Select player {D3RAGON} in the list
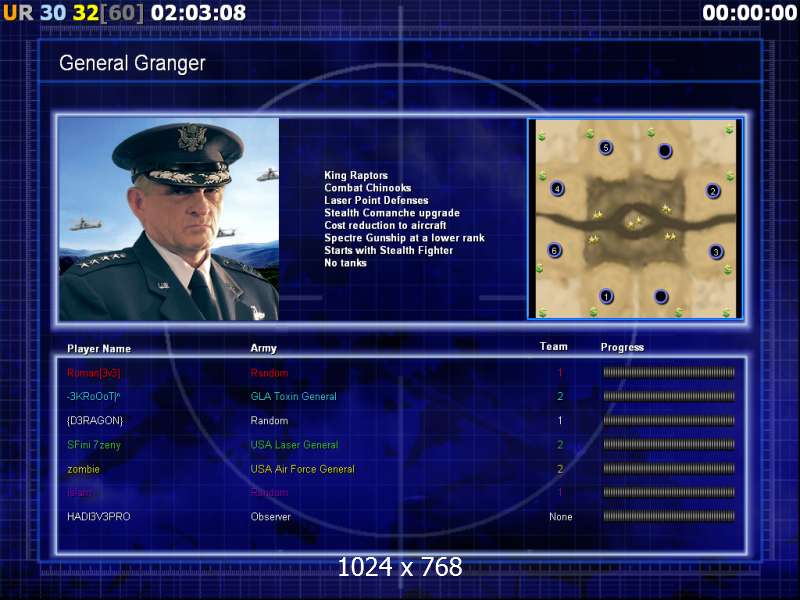Image resolution: width=800 pixels, height=600 pixels. pos(95,420)
